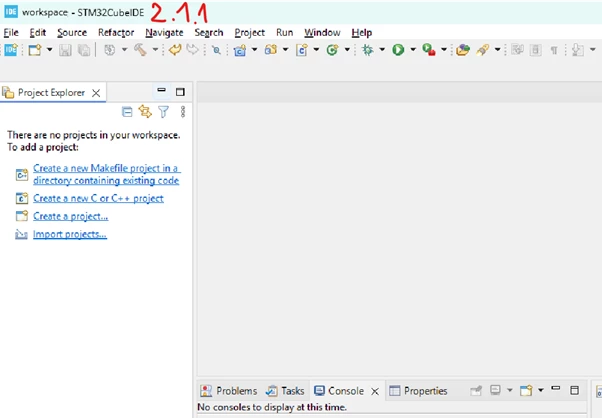
Task: Click Create a new C or C++ project
Action: pyautogui.click(x=98, y=198)
